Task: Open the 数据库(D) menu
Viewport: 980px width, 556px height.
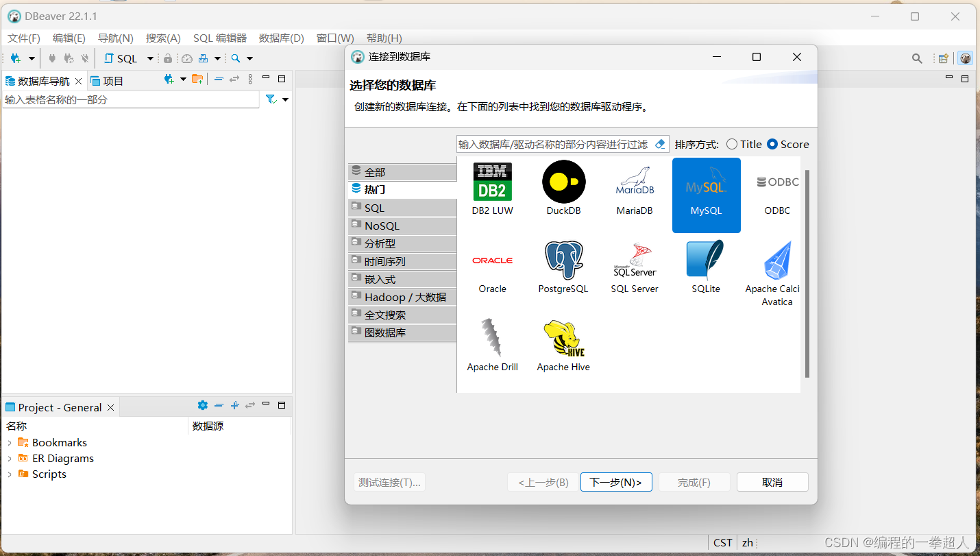Action: [x=281, y=38]
